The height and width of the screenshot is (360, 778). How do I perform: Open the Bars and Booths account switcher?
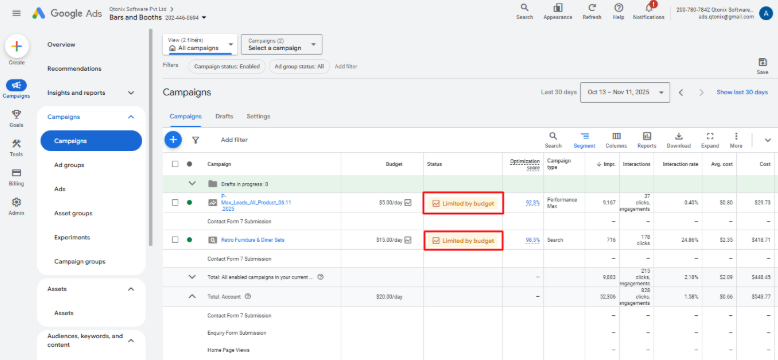[x=158, y=17]
